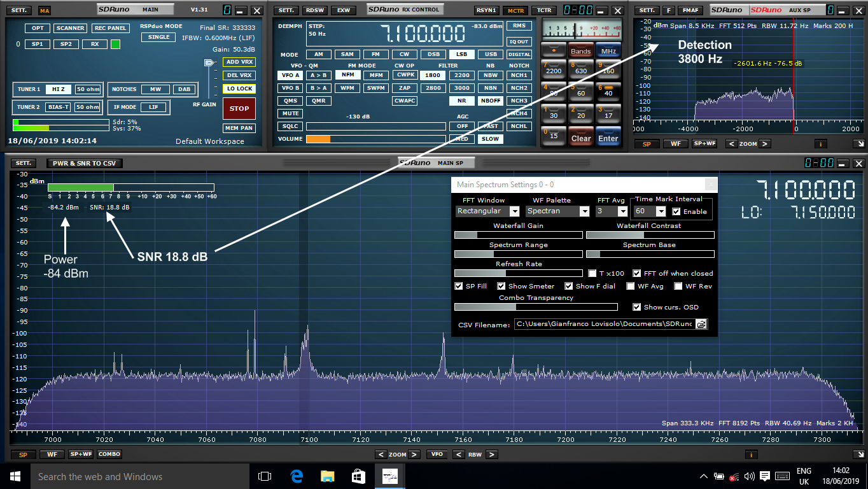Open Action Center notifications icon
This screenshot has width=868, height=489.
[x=766, y=476]
